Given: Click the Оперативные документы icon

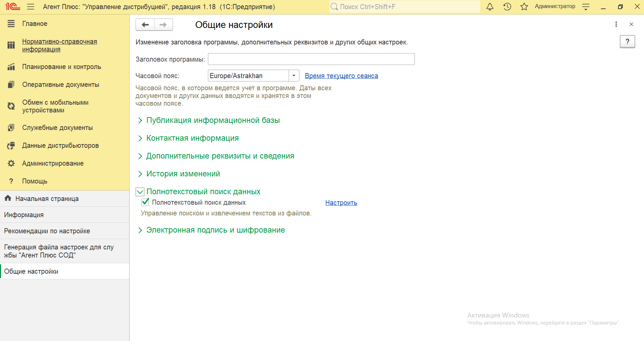Looking at the screenshot, I should [11, 84].
